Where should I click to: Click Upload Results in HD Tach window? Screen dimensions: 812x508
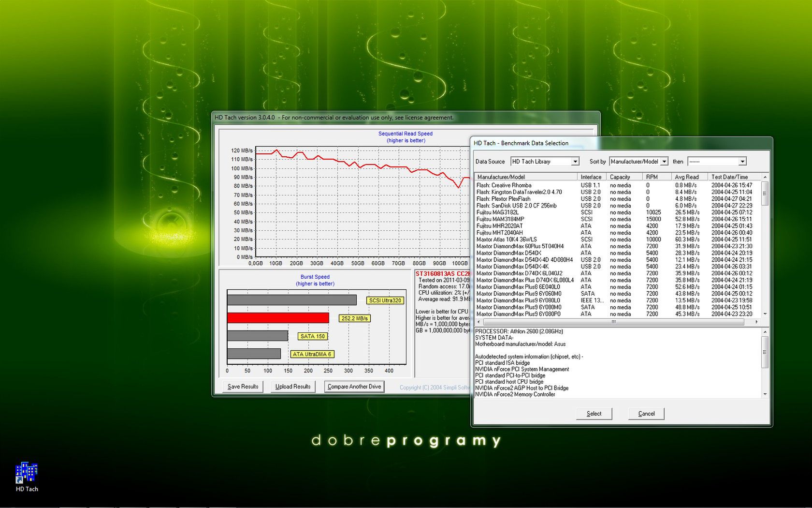tap(293, 387)
